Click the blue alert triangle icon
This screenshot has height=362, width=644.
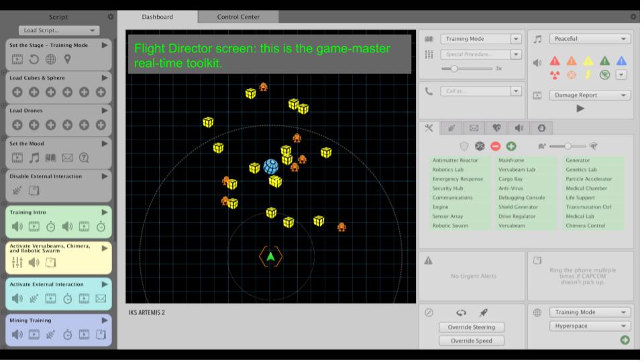pyautogui.click(x=621, y=61)
